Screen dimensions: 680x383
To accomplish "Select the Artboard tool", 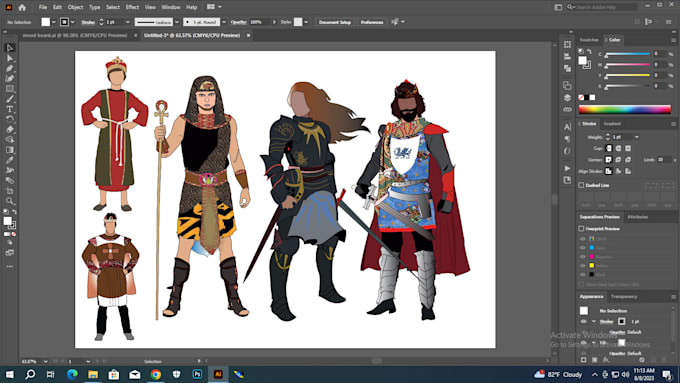I will click(10, 191).
